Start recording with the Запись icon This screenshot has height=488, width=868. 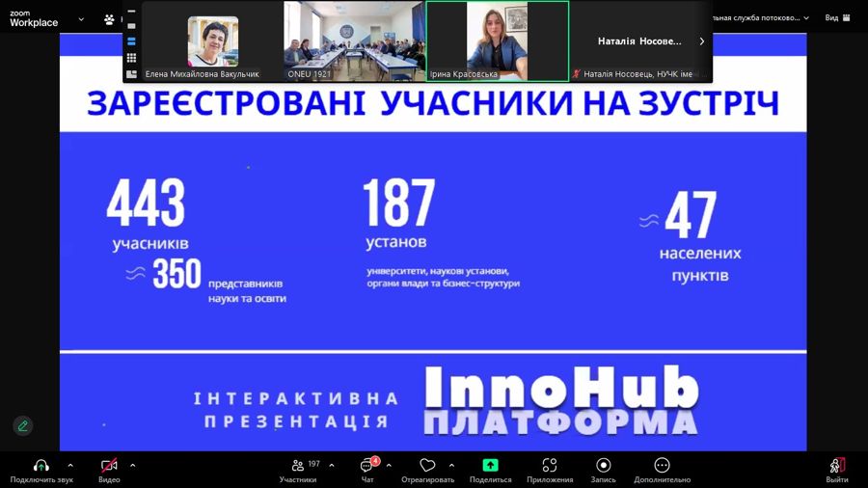[604, 465]
